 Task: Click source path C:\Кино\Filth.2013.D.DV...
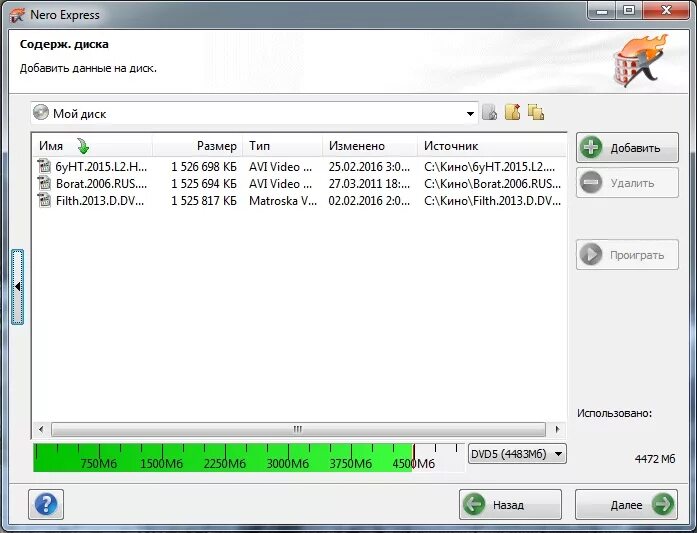pyautogui.click(x=493, y=200)
